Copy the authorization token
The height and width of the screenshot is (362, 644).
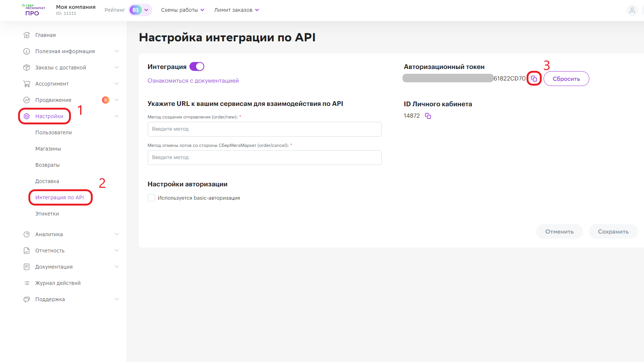coord(534,79)
